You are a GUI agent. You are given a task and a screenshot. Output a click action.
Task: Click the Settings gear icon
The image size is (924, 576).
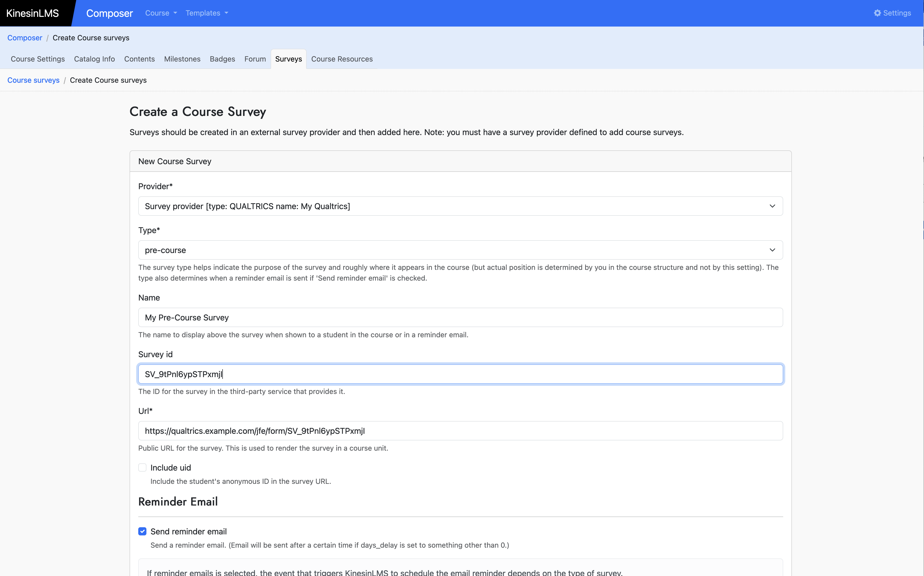point(877,13)
